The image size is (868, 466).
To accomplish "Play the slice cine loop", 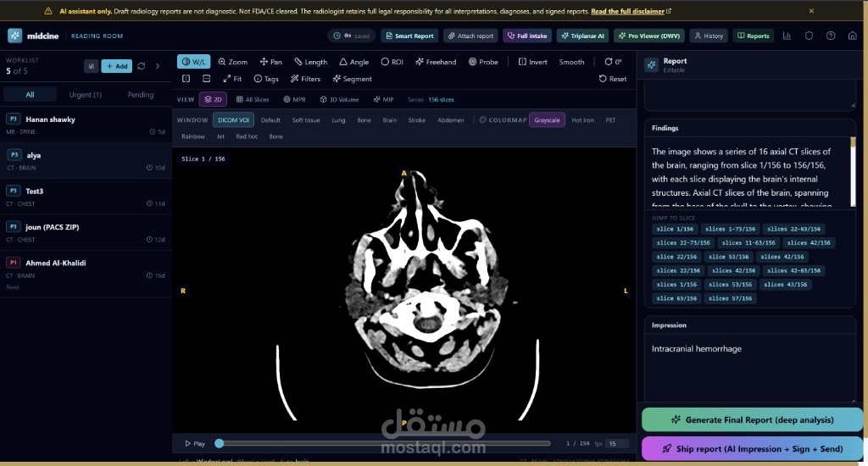I will [195, 443].
